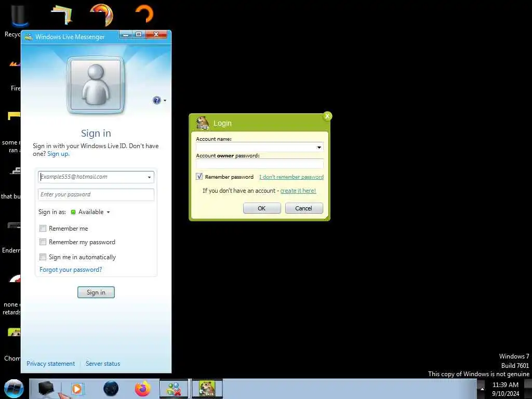Open the Messenger help question mark icon
The width and height of the screenshot is (532, 399).
[x=156, y=100]
